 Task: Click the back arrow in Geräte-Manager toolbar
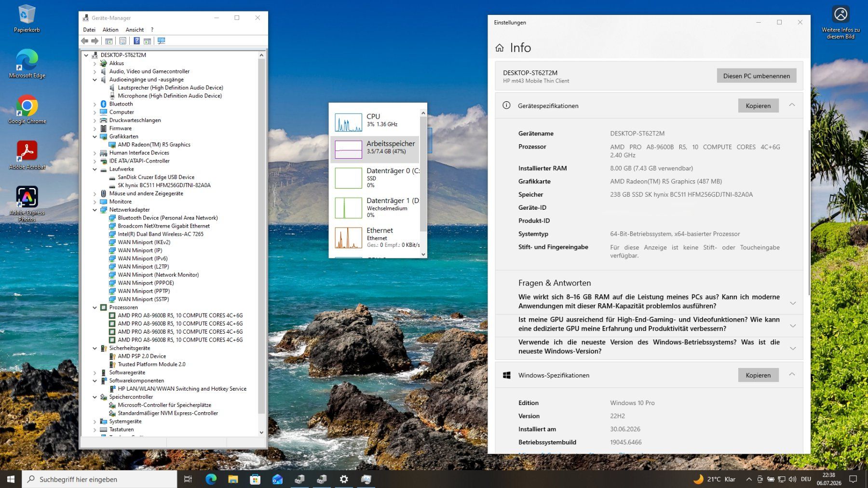[85, 41]
